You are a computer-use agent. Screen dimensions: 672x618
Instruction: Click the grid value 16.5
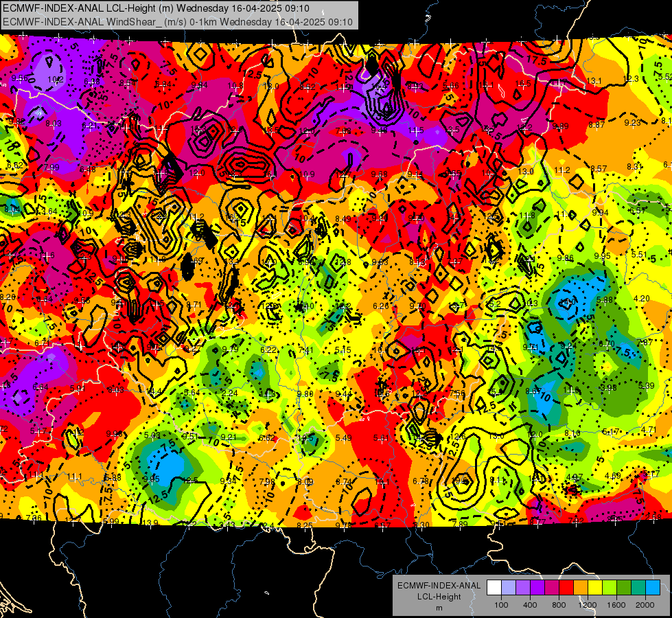(x=523, y=84)
